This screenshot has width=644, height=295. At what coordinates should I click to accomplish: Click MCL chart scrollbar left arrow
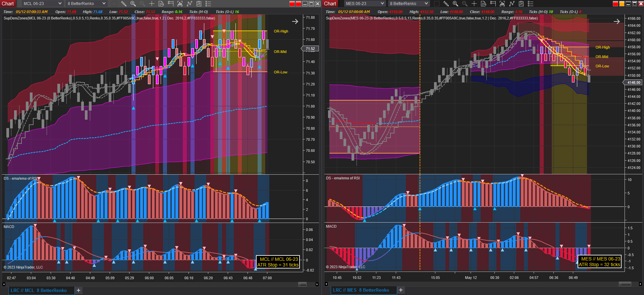[4, 284]
